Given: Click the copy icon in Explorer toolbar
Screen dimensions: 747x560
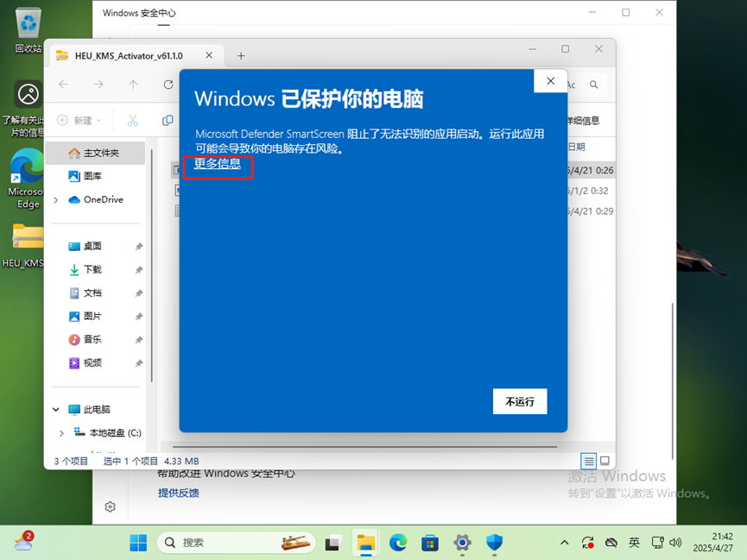Looking at the screenshot, I should click(x=168, y=121).
